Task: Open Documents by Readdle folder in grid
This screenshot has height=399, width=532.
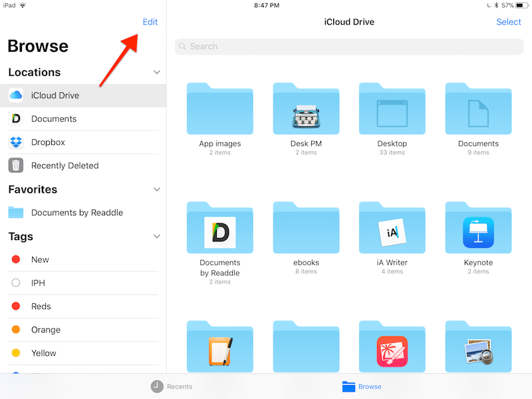Action: click(219, 228)
